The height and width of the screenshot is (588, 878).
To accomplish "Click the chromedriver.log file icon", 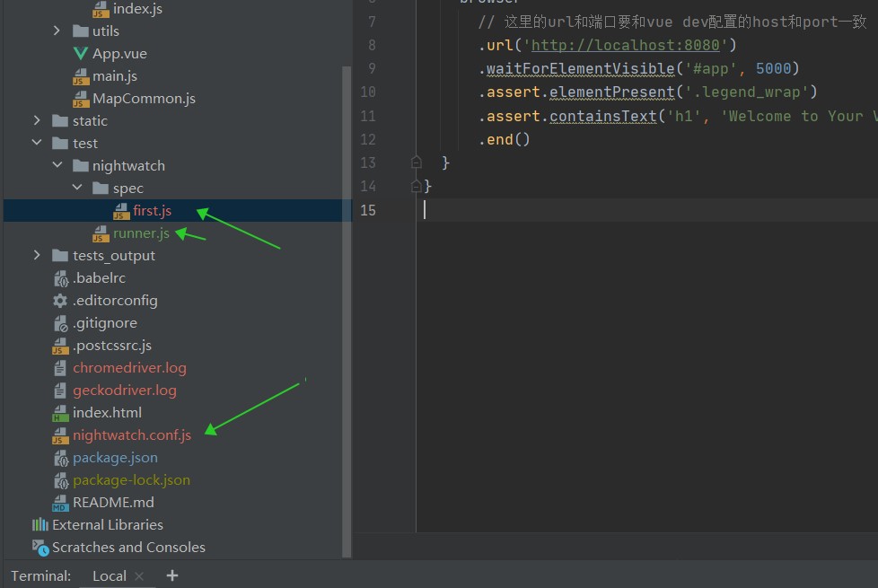I will [x=60, y=368].
